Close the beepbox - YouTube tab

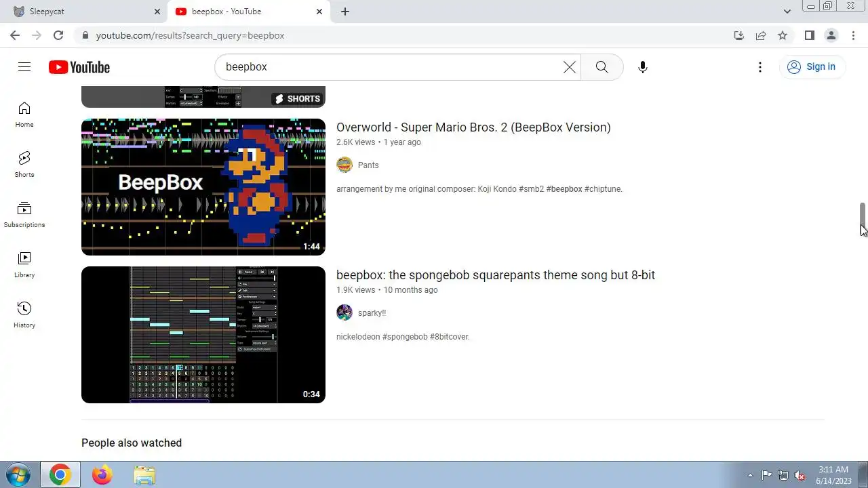(x=319, y=12)
